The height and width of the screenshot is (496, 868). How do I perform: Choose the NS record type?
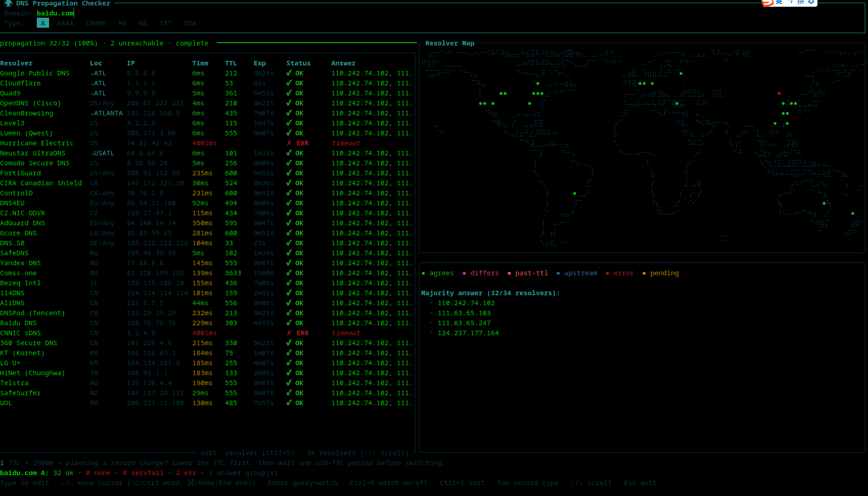coord(143,23)
